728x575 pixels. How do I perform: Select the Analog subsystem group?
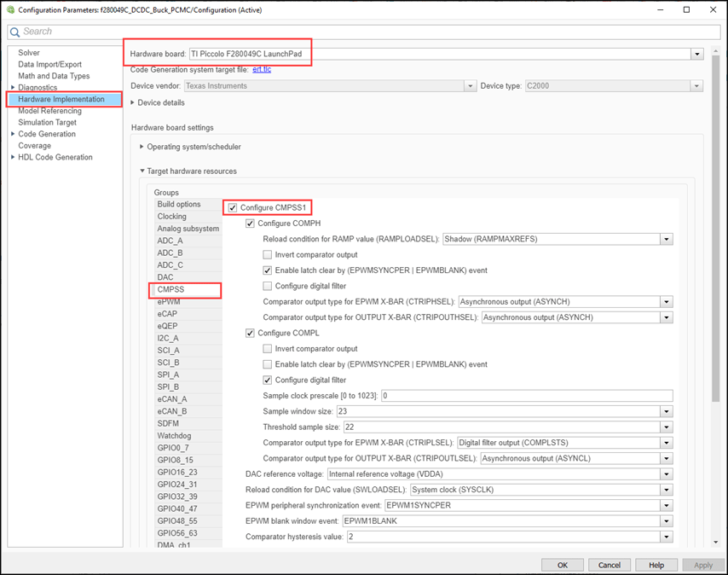tap(188, 229)
